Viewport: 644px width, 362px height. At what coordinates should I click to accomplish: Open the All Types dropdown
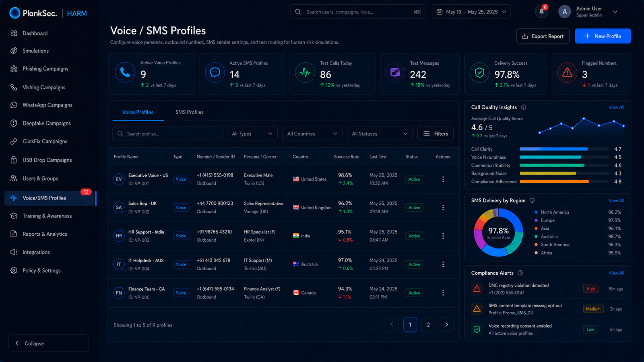(x=252, y=134)
